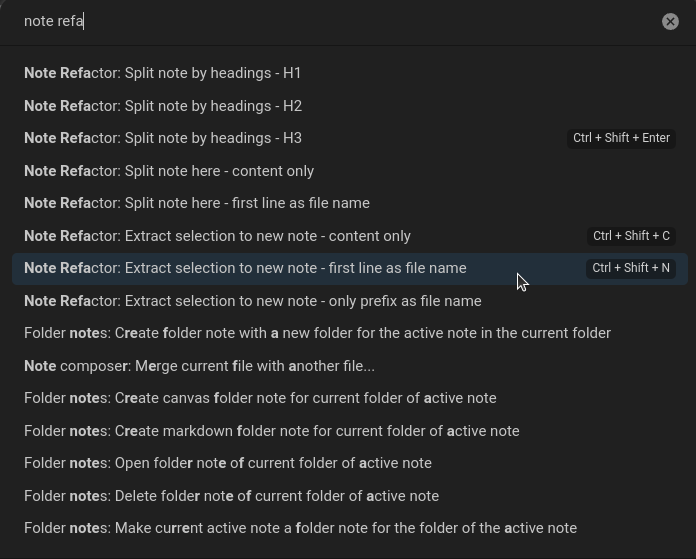Clear the command palette search text
Viewport: 696px width, 559px height.
pos(670,21)
